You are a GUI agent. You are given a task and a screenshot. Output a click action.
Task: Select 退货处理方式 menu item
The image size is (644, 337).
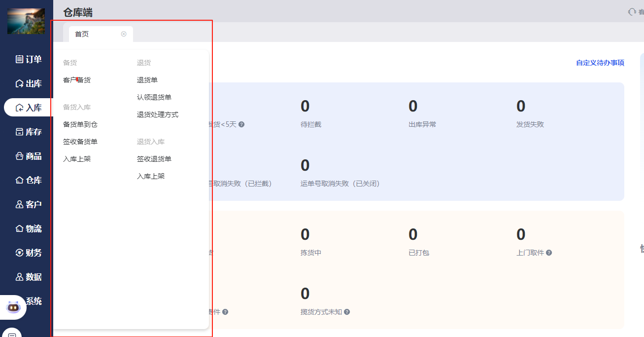point(158,114)
